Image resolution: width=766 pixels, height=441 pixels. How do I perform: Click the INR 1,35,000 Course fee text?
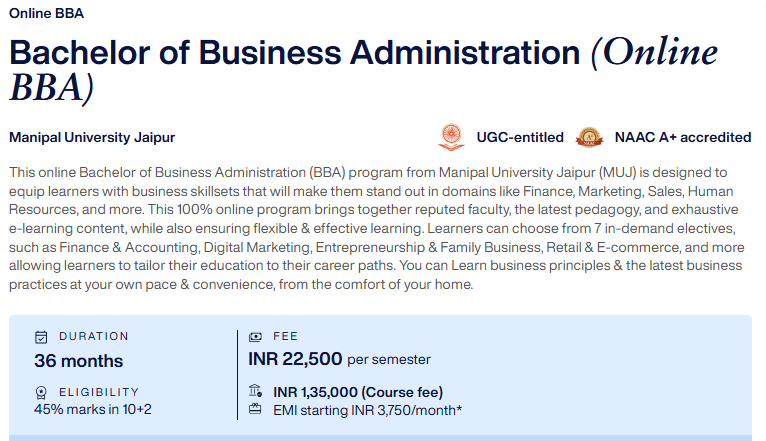(358, 392)
